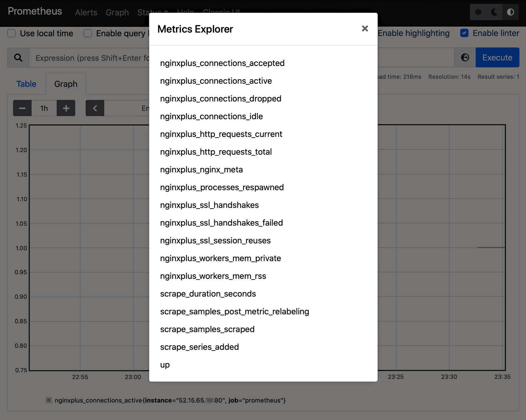Disable the Enable linter checkbox
The width and height of the screenshot is (526, 420).
coord(464,33)
